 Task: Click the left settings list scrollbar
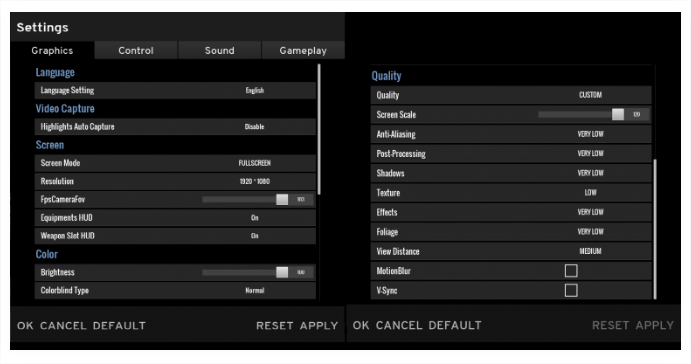click(319, 129)
